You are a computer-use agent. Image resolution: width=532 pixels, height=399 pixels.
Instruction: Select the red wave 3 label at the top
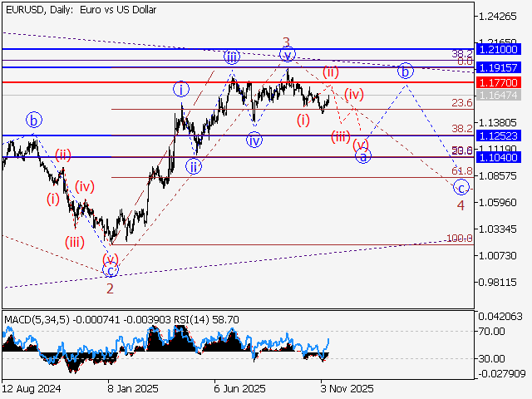pyautogui.click(x=285, y=42)
